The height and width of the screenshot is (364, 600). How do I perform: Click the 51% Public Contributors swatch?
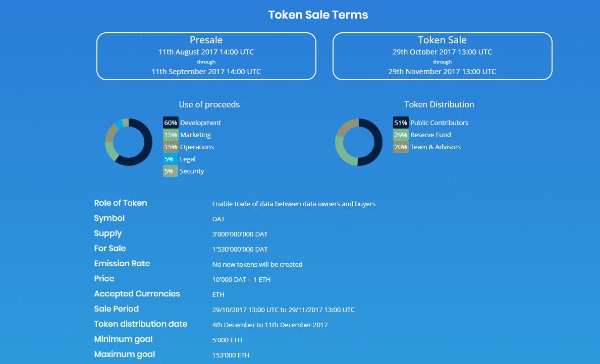coord(401,123)
